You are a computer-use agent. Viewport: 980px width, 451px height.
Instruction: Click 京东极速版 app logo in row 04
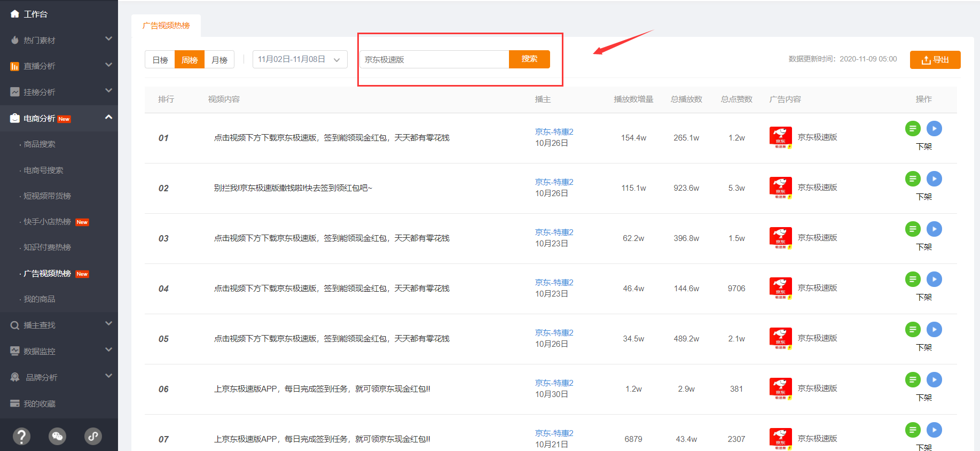[780, 289]
